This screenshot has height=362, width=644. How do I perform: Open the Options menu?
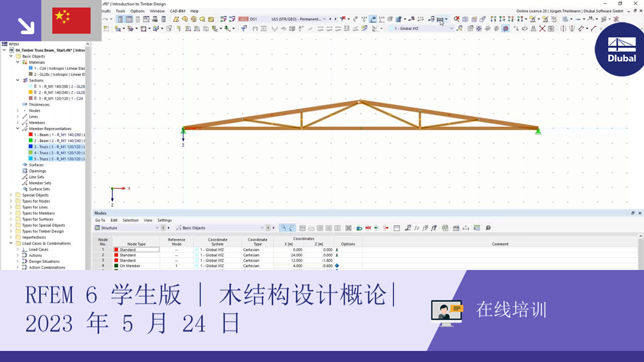[x=137, y=11]
